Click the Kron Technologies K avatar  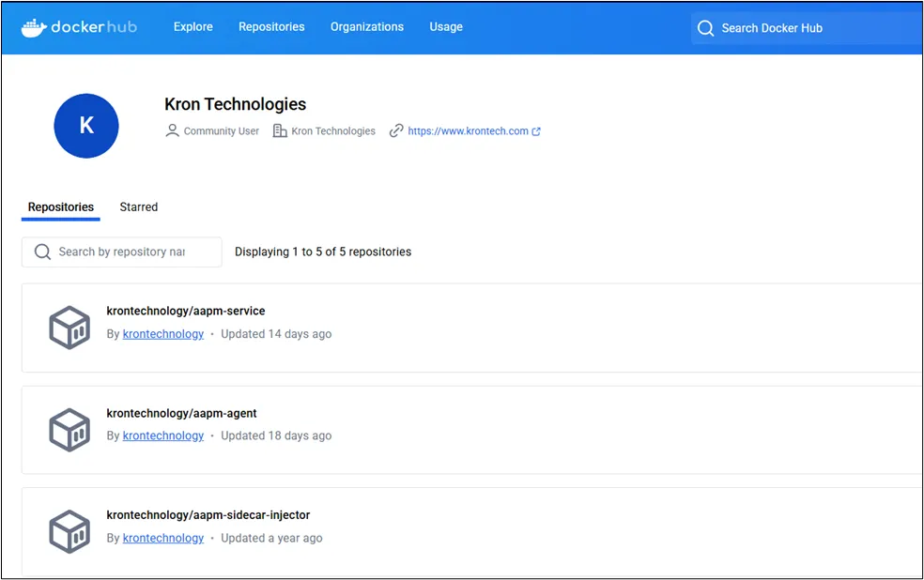pos(86,126)
